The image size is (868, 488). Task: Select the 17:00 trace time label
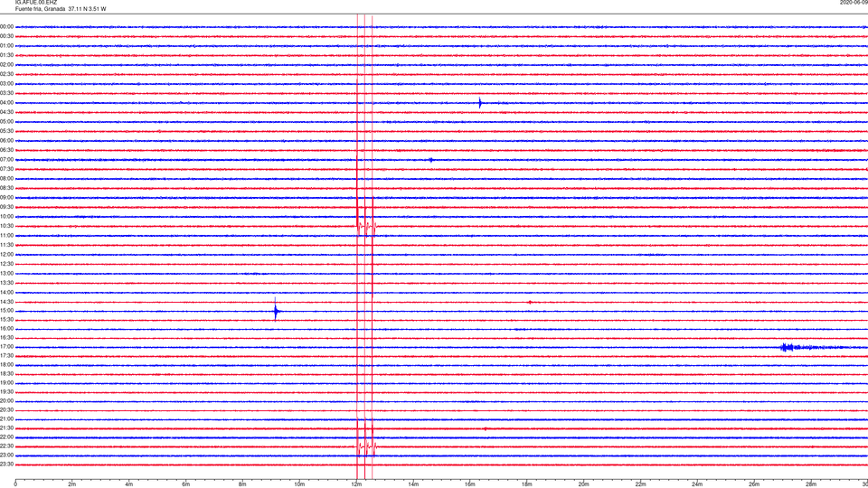[x=6, y=347]
